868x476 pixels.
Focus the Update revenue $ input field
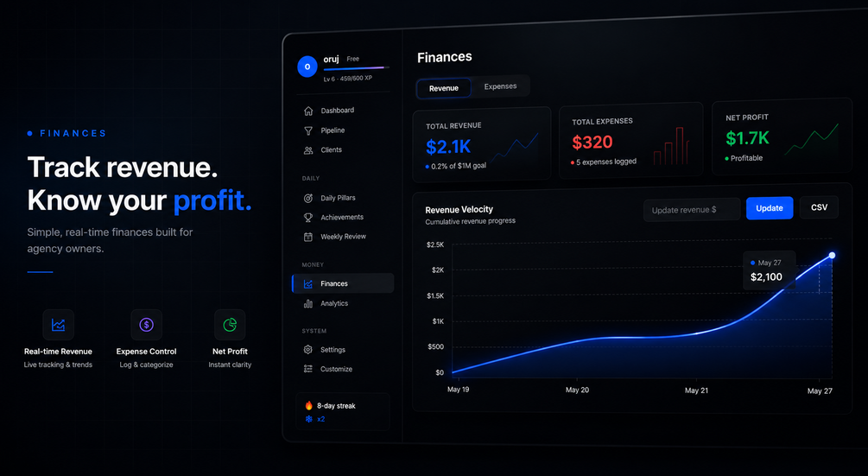point(692,210)
